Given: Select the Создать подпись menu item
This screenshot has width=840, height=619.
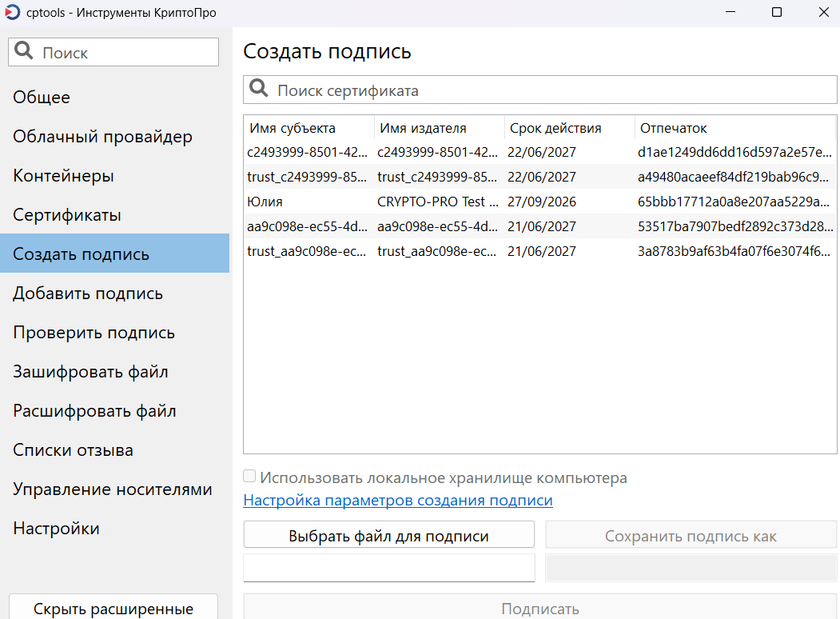Looking at the screenshot, I should click(x=114, y=254).
